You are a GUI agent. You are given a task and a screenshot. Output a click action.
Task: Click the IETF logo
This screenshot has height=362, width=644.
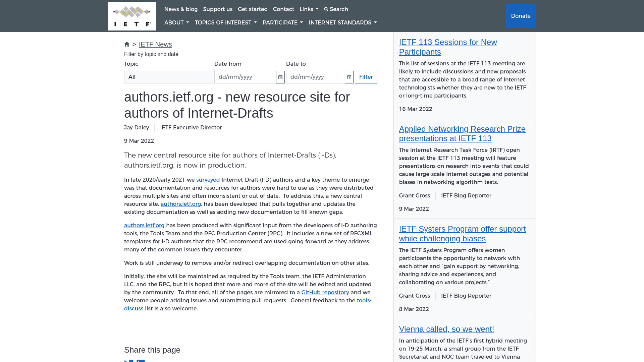[x=132, y=16]
